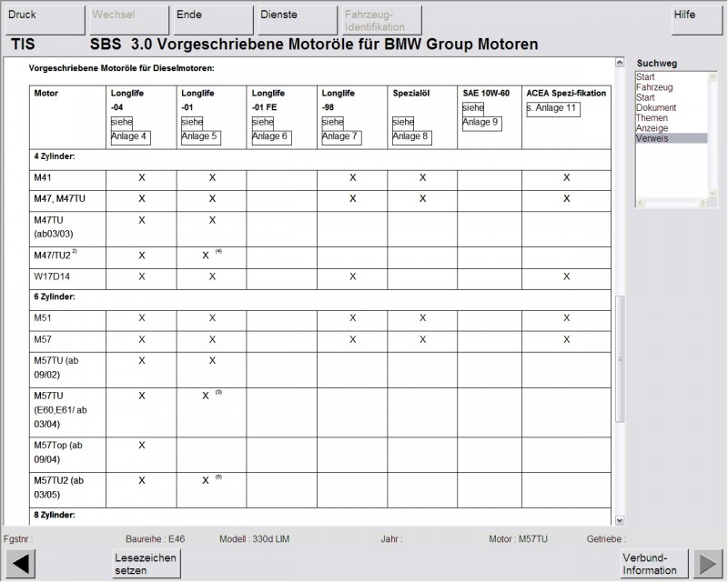Click the Ende button
The image size is (728, 582).
point(214,20)
